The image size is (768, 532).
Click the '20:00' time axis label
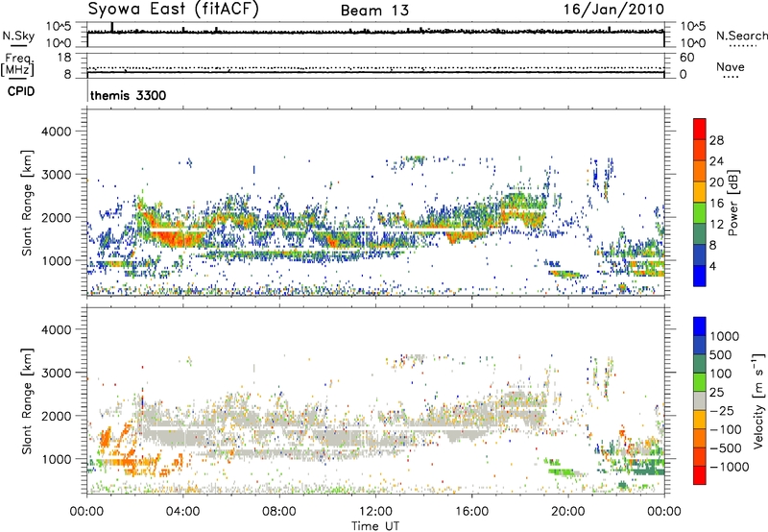(567, 512)
